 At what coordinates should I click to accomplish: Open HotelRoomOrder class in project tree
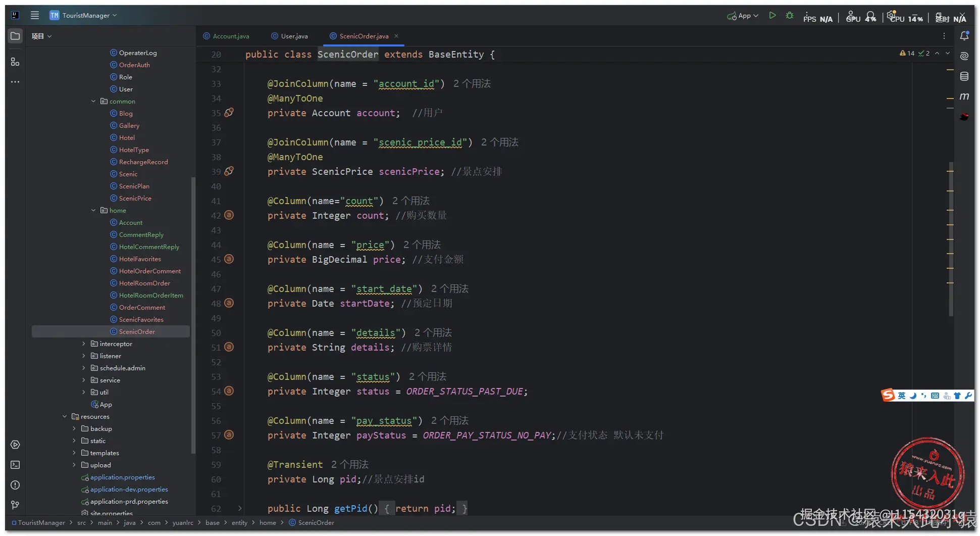(x=144, y=283)
